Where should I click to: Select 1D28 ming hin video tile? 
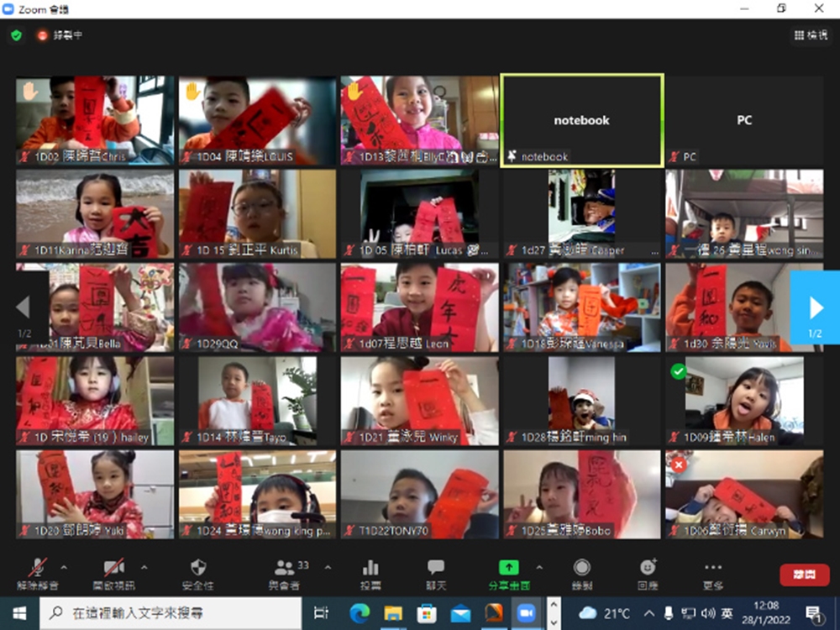[x=582, y=402]
